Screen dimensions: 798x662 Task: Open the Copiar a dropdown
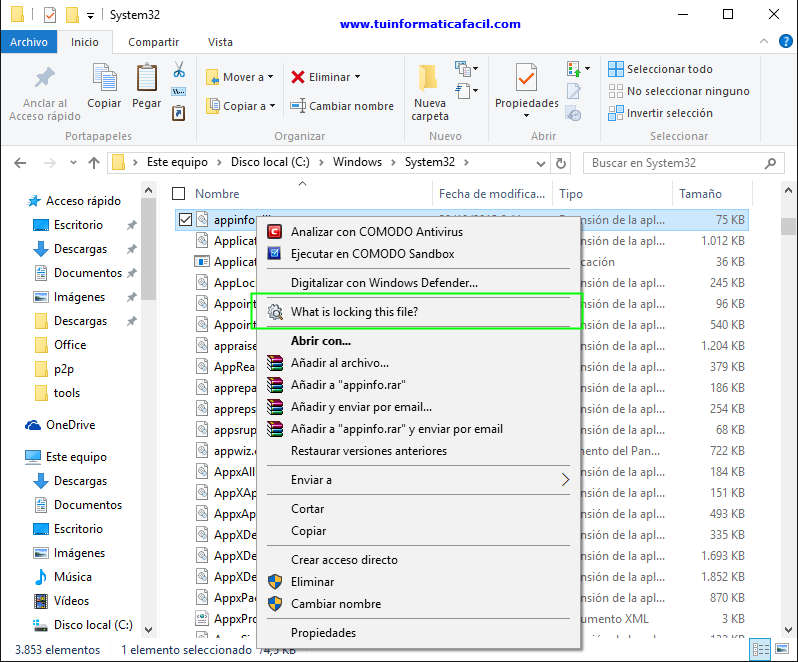click(241, 106)
